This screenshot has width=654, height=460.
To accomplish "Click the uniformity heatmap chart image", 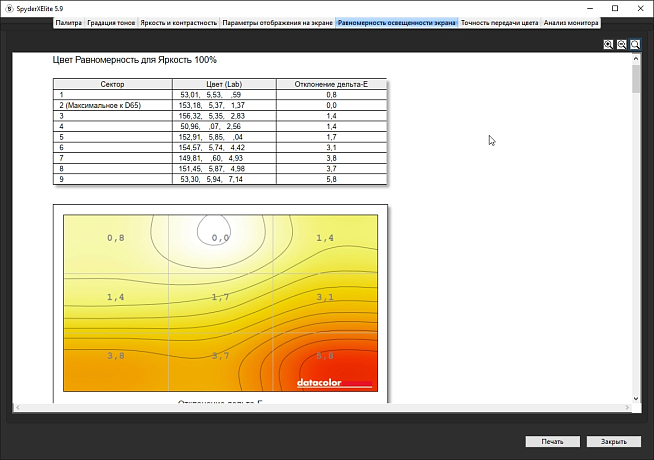I will point(220,300).
